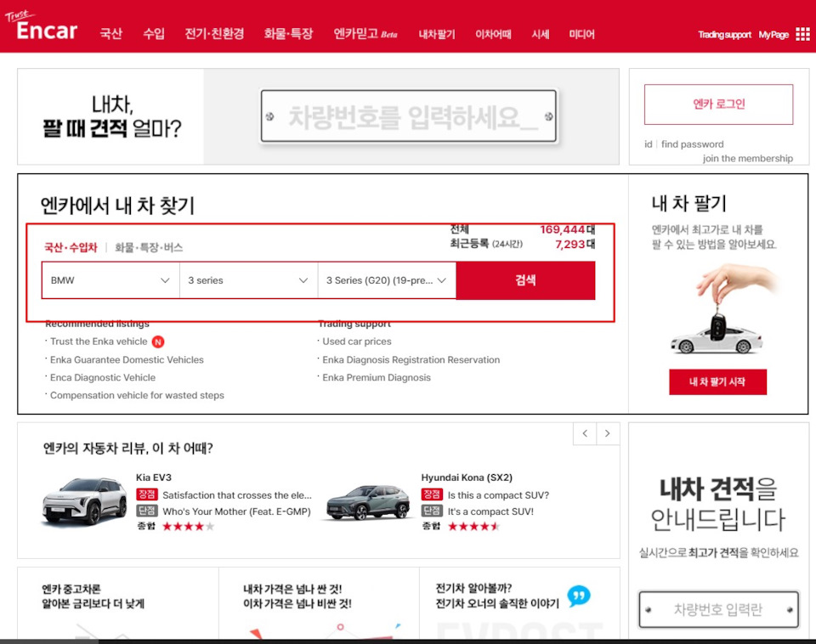Open the 화물·특장 menu
This screenshot has width=816, height=644.
288,34
